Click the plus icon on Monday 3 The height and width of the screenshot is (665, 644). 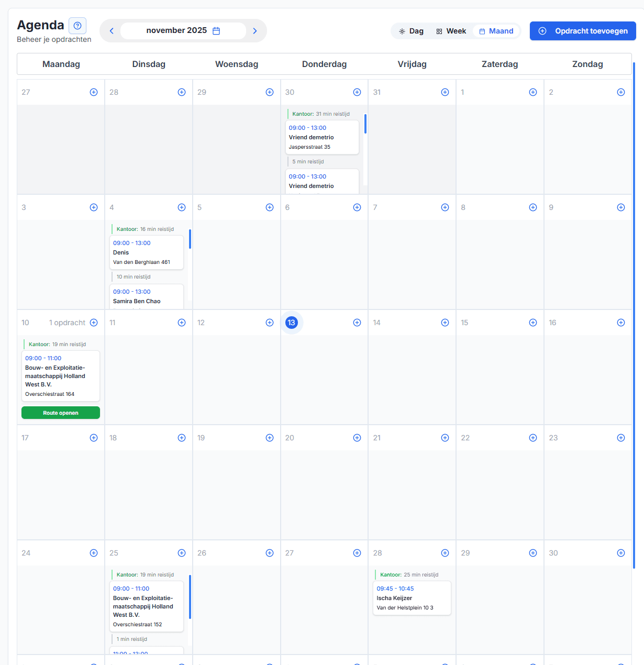click(94, 207)
